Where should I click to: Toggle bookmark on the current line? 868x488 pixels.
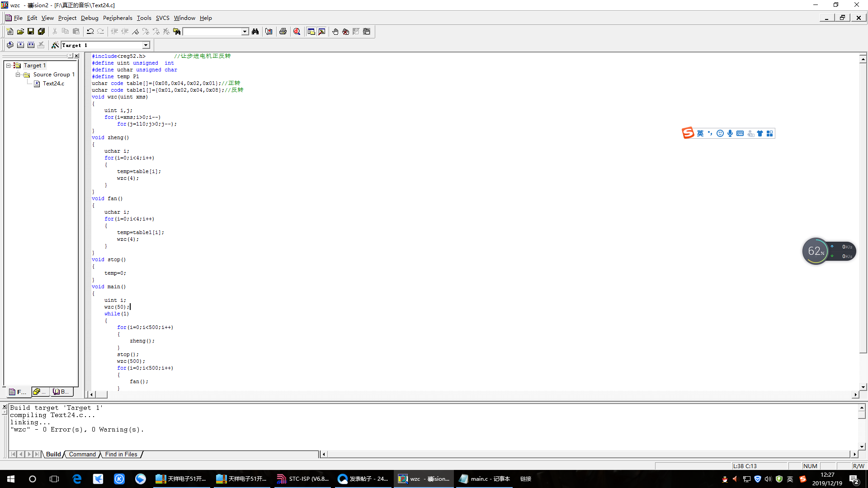point(135,31)
